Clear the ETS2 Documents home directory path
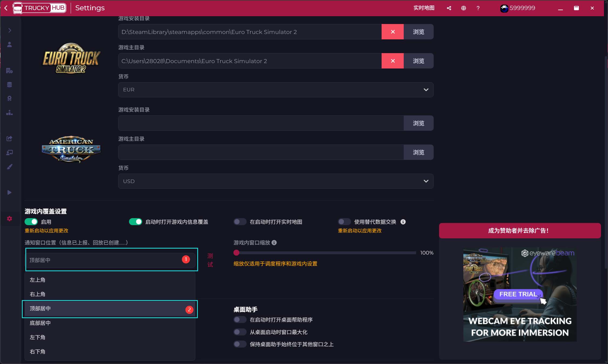 click(393, 61)
